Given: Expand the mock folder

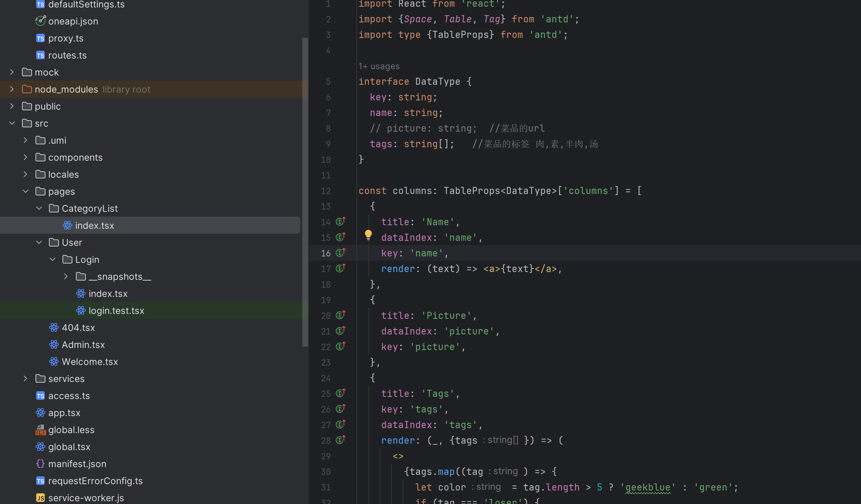Looking at the screenshot, I should click(x=12, y=72).
